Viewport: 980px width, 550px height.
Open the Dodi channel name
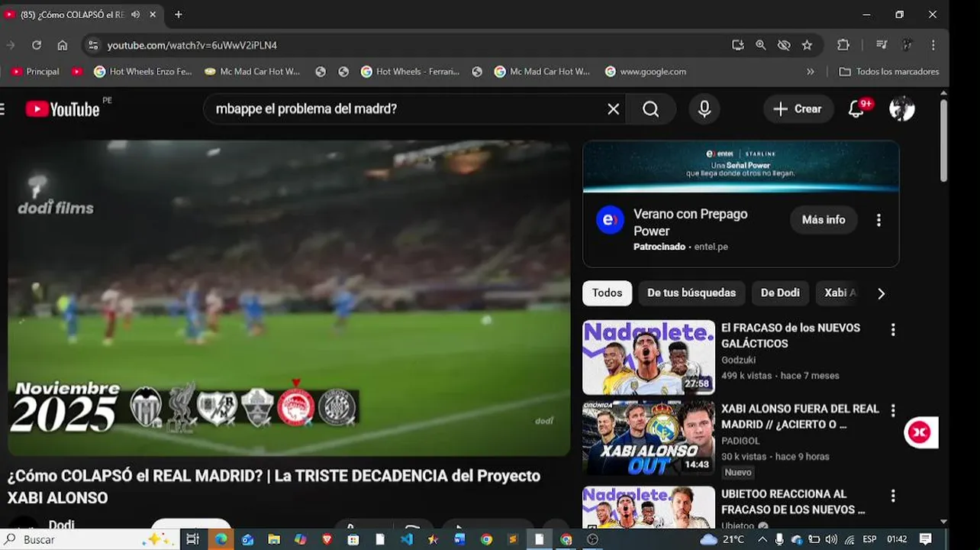tap(62, 525)
